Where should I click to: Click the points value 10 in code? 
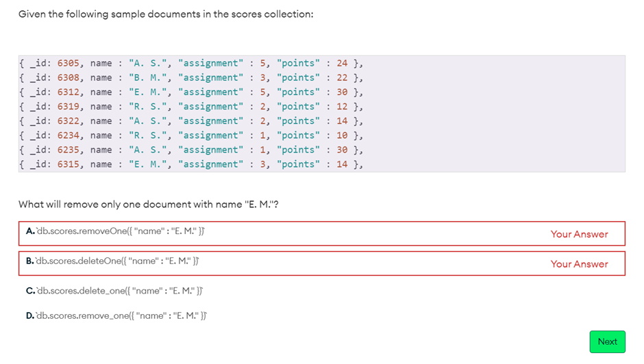[342, 135]
